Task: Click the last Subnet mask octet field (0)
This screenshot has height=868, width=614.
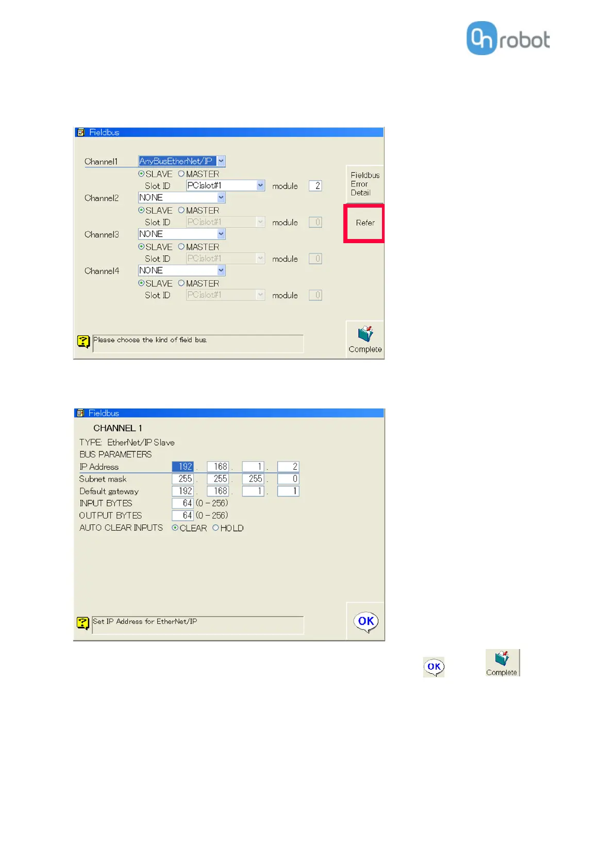Action: [288, 479]
